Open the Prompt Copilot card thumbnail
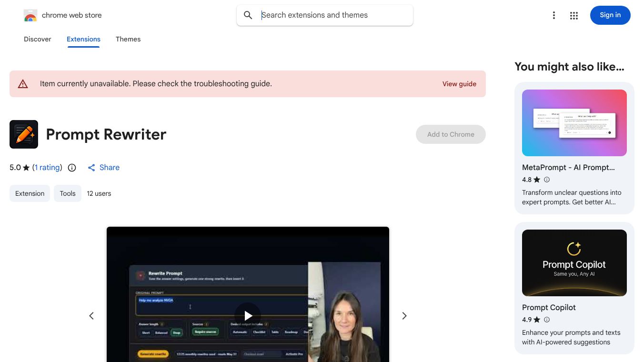Image resolution: width=644 pixels, height=362 pixels. [574, 263]
